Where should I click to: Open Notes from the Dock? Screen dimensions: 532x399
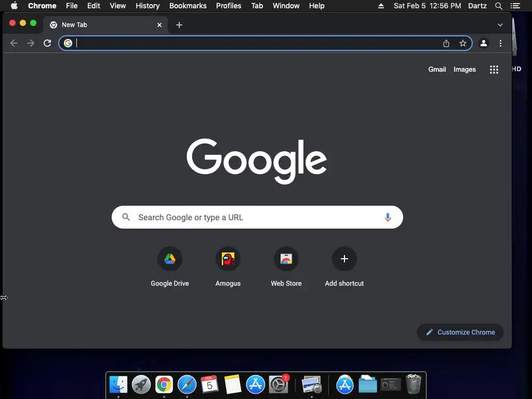[x=232, y=385]
